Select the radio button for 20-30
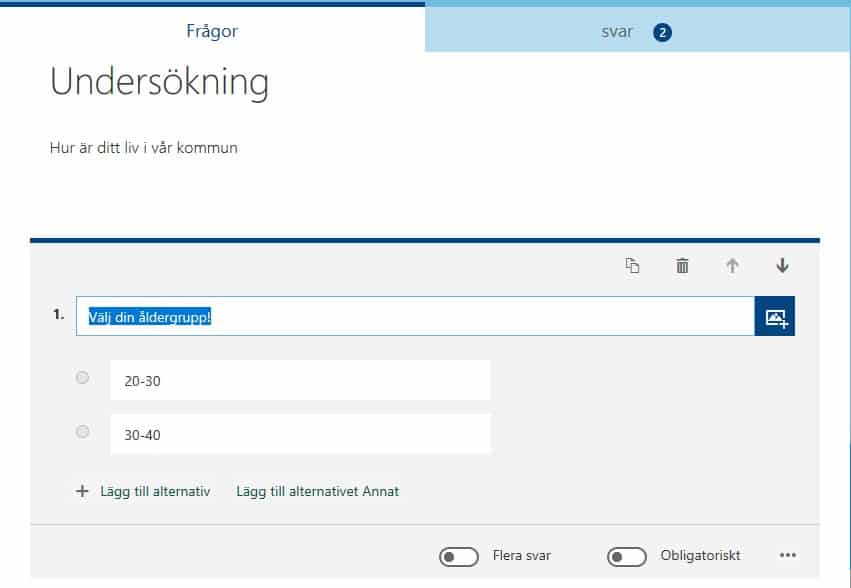 pos(83,378)
